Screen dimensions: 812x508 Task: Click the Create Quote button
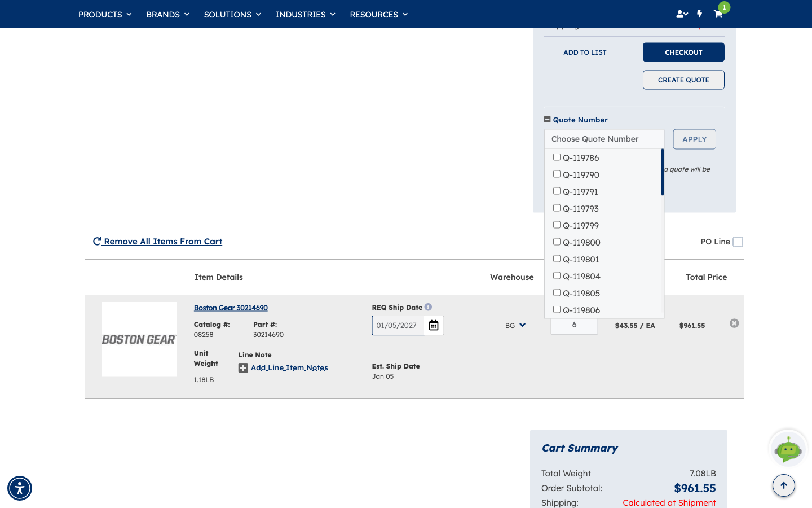coord(683,80)
